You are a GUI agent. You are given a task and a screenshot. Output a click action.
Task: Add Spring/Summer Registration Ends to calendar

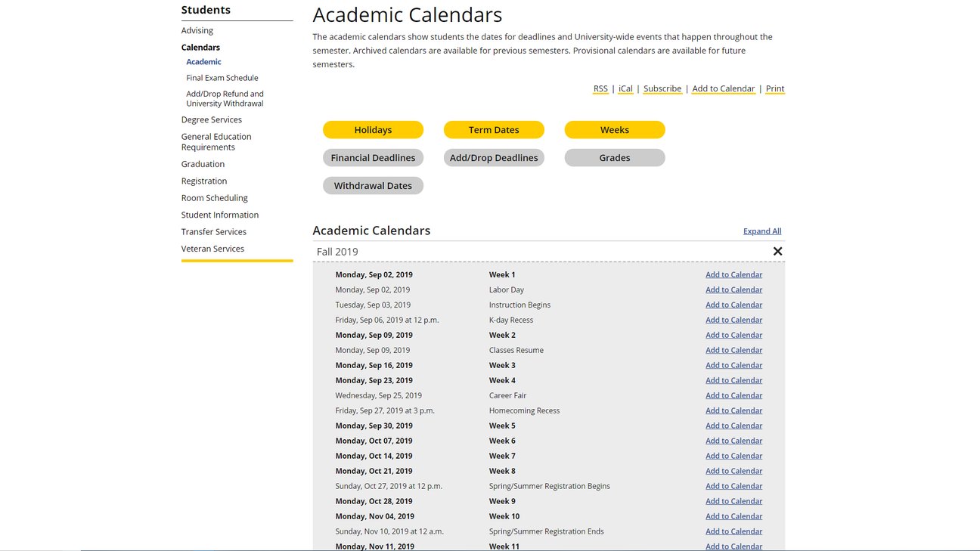[x=734, y=531]
